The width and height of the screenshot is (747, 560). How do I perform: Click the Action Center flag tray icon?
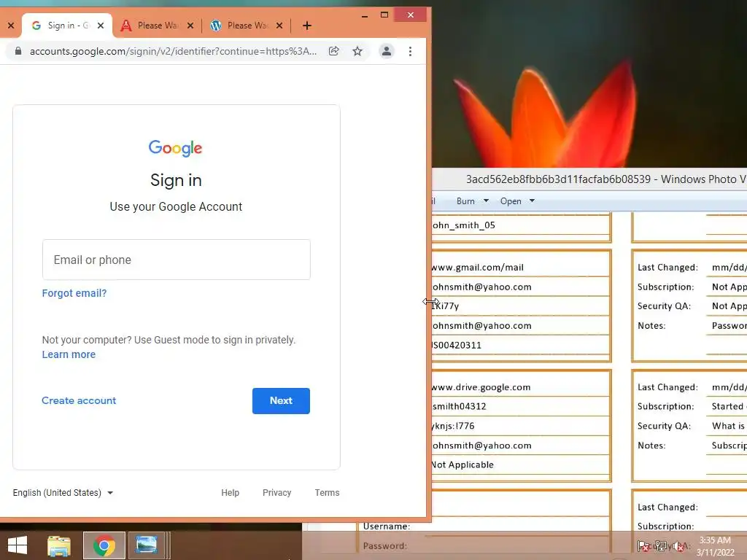tap(643, 545)
